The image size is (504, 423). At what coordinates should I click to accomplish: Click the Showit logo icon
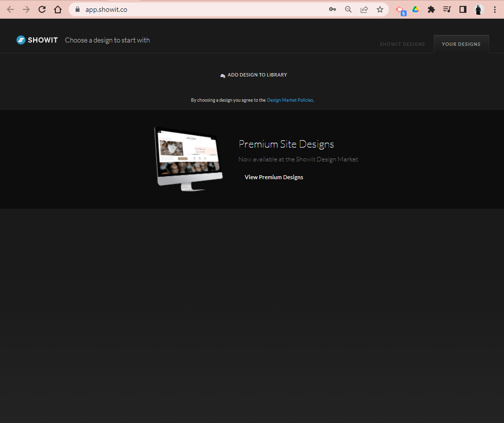click(x=21, y=40)
